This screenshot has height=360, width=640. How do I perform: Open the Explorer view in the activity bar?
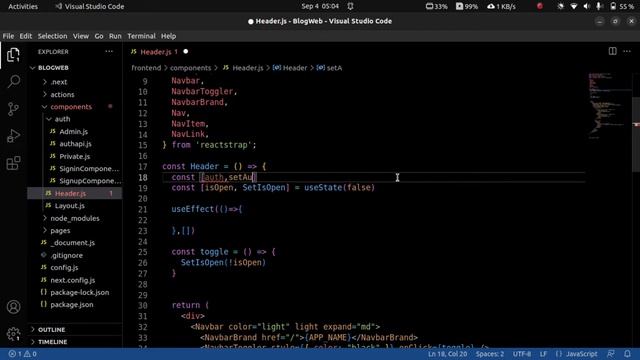point(13,55)
